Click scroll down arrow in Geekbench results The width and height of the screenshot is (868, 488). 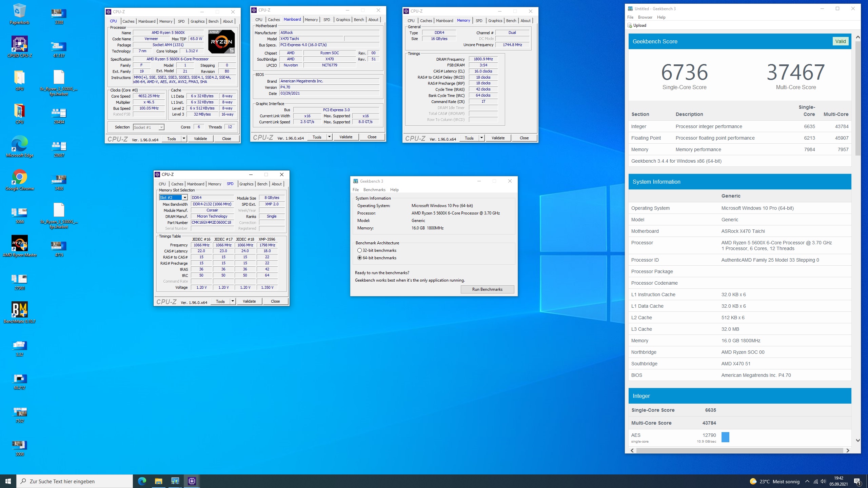(x=857, y=441)
